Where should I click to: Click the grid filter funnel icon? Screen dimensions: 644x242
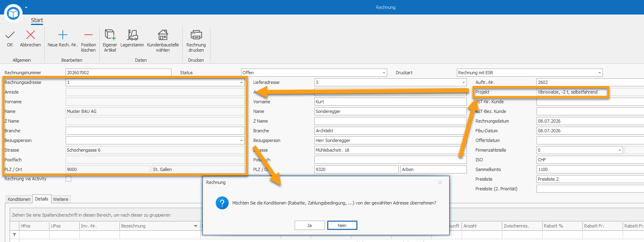14,235
